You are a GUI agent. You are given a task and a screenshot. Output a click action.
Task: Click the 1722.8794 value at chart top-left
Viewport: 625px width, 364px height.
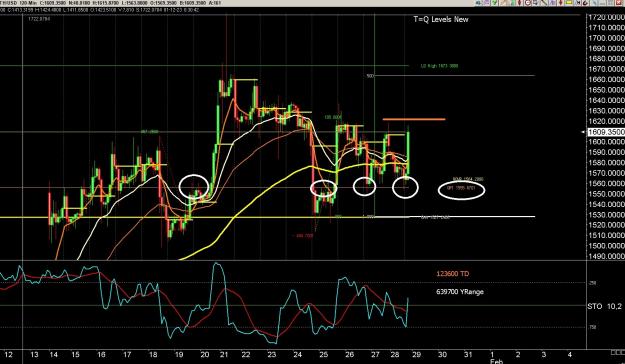click(39, 19)
